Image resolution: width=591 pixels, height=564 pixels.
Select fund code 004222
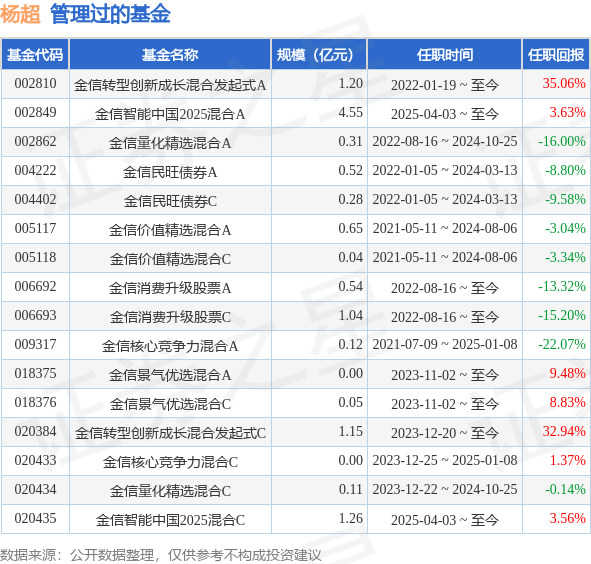click(x=35, y=170)
